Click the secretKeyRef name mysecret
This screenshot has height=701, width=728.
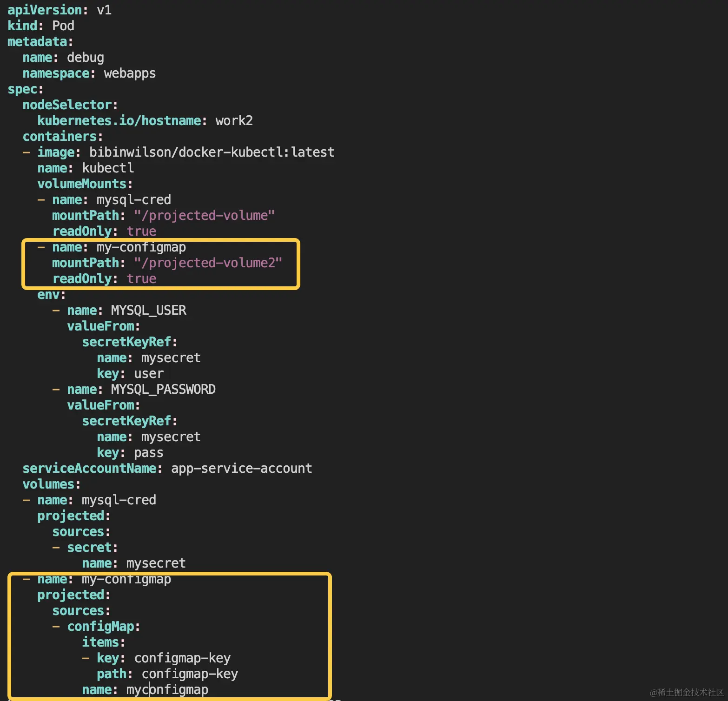coord(171,357)
